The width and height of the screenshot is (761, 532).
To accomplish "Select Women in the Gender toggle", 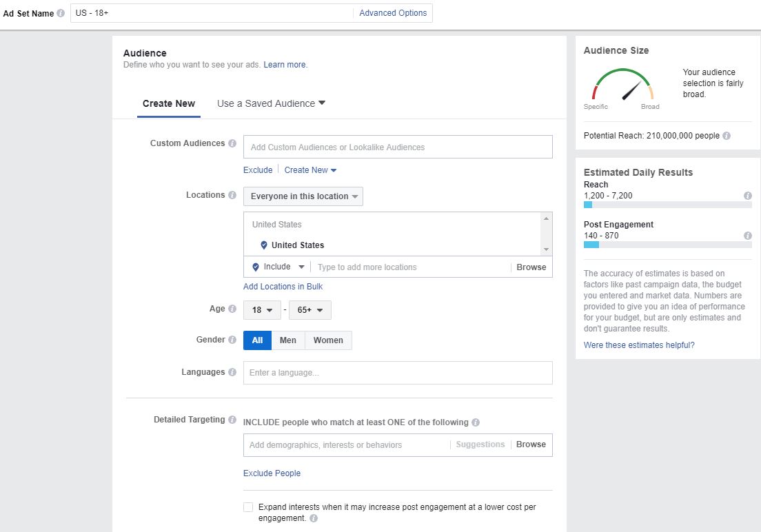I will [328, 340].
